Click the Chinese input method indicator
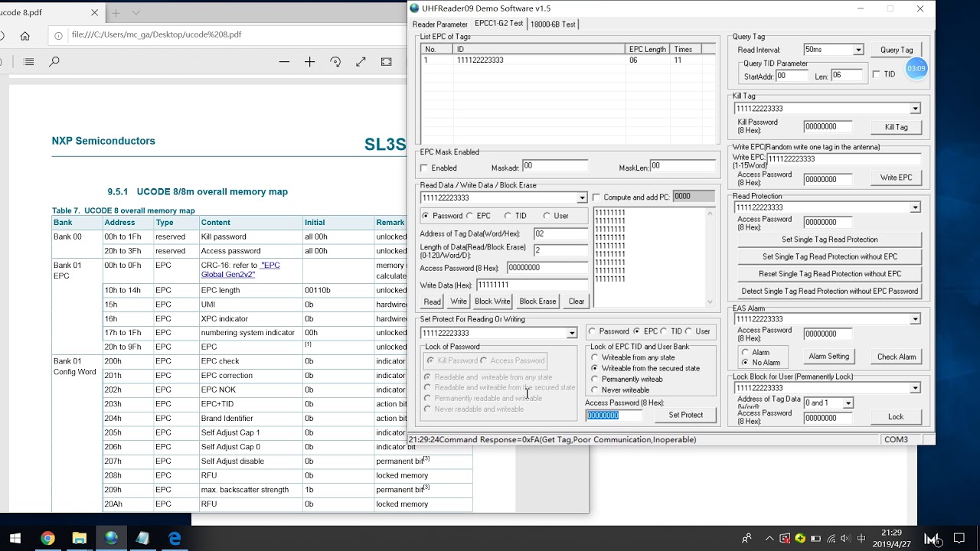980x551 pixels. coord(861,539)
